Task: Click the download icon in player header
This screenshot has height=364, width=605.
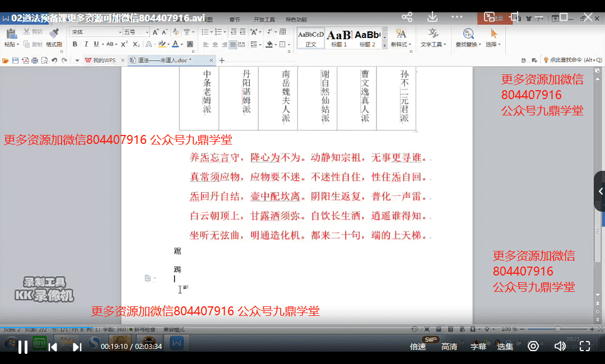Action: pos(431,17)
